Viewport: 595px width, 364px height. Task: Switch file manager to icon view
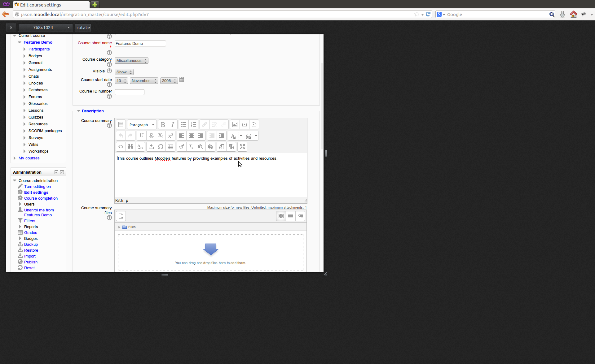pos(281,216)
